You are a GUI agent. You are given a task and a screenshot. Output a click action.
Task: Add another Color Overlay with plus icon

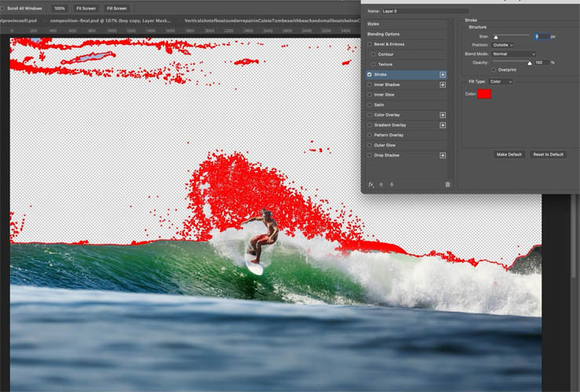pyautogui.click(x=443, y=115)
